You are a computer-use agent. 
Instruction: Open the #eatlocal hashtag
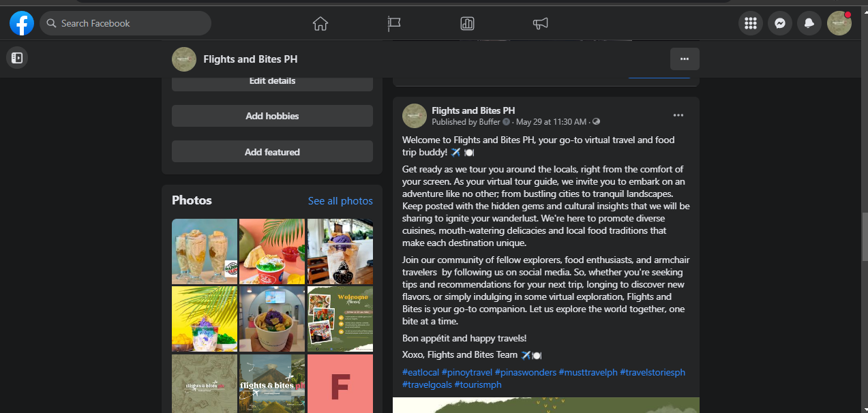421,372
